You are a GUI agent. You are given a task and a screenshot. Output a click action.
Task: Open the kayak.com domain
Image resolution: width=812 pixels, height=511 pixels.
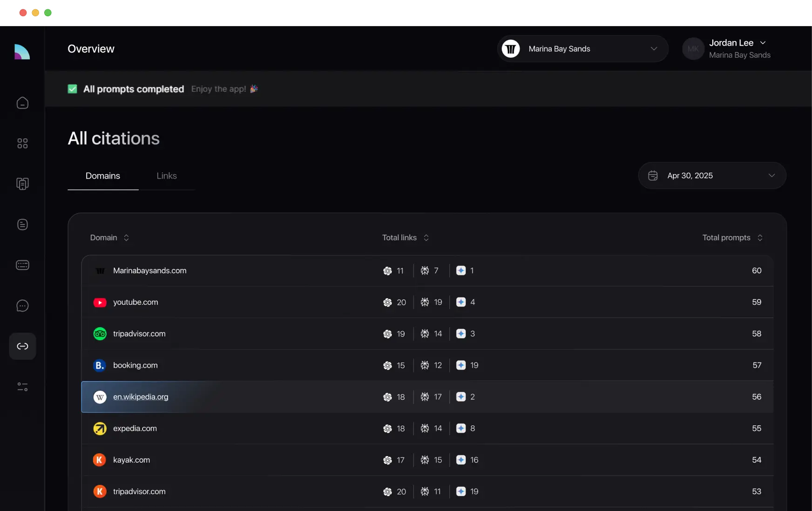(x=132, y=460)
